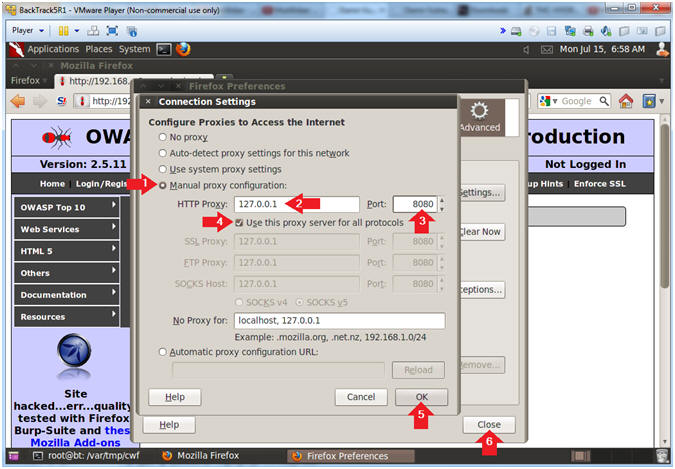Select Automatic proxy configuration URL option

tap(162, 352)
